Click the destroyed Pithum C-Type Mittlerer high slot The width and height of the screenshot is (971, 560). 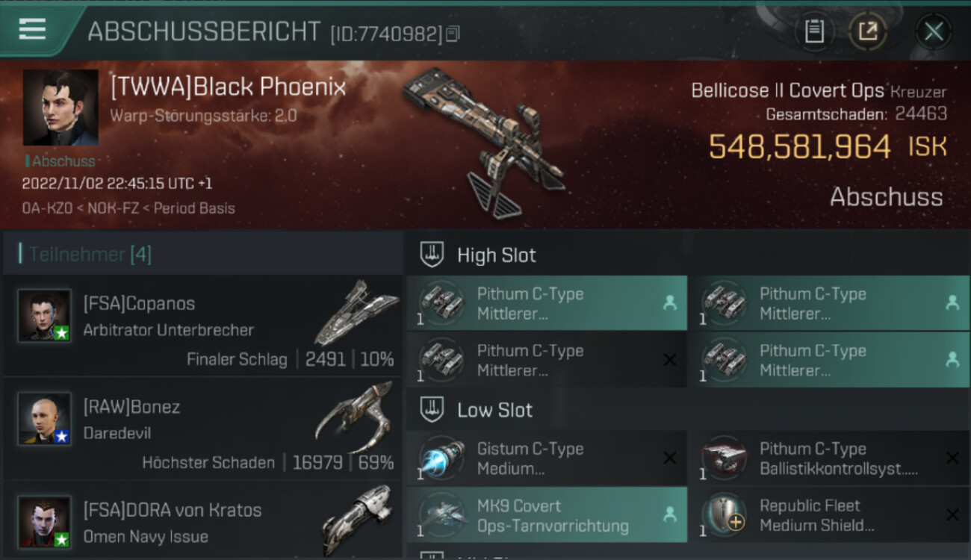tap(547, 360)
